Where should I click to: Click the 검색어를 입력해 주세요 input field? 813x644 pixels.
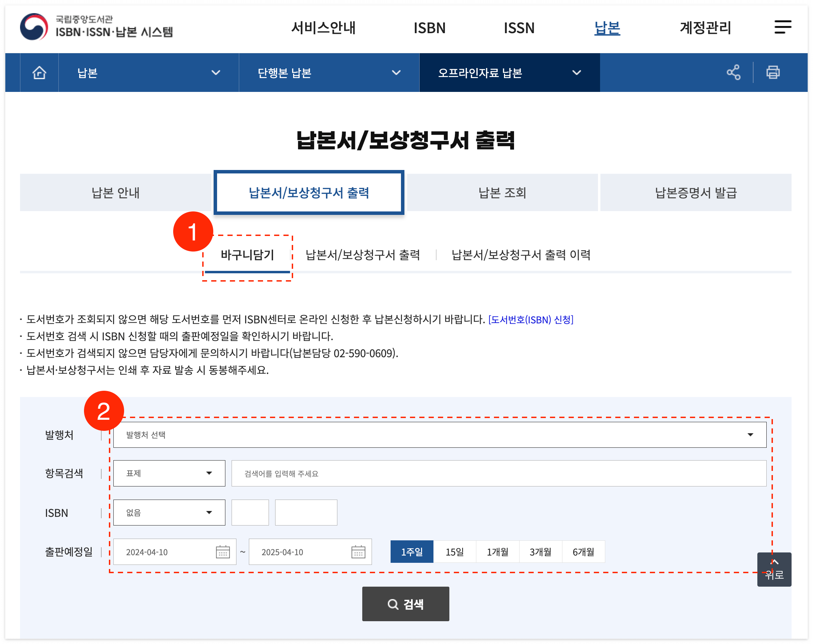point(498,473)
